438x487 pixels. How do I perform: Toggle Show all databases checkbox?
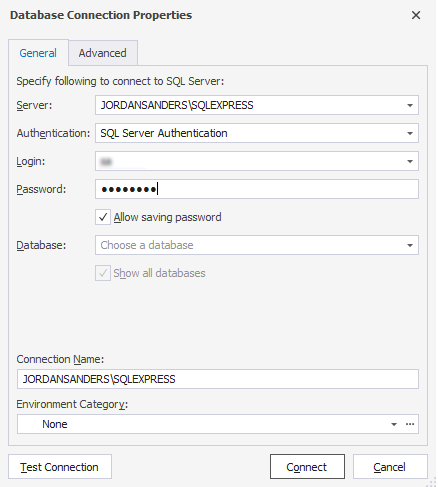click(103, 273)
